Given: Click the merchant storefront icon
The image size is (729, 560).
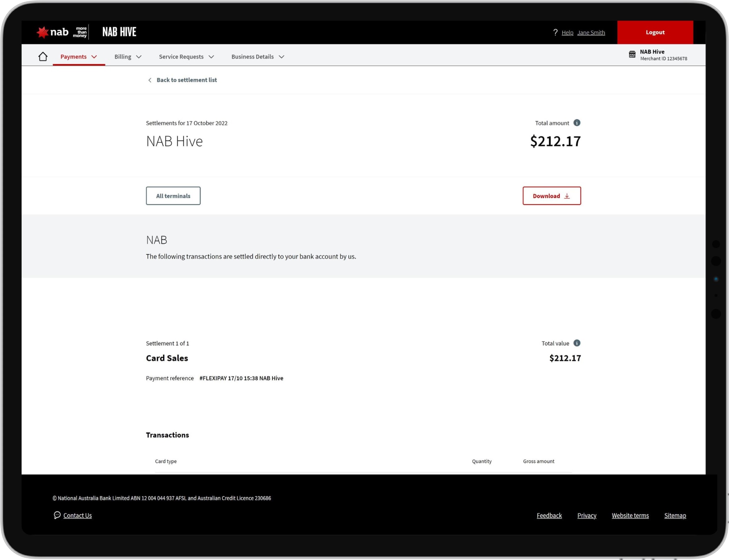Looking at the screenshot, I should 632,55.
